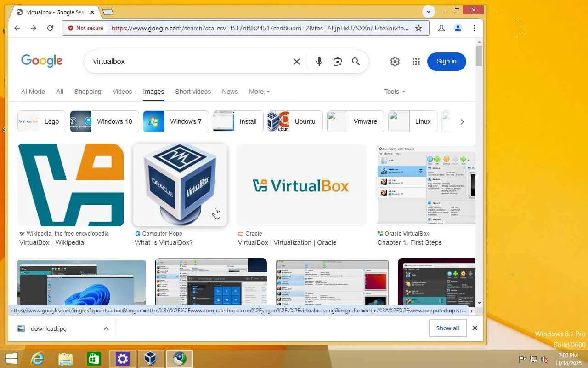Open the Chapter 1. First Steps link
Image resolution: width=588 pixels, height=368 pixels.
[409, 242]
